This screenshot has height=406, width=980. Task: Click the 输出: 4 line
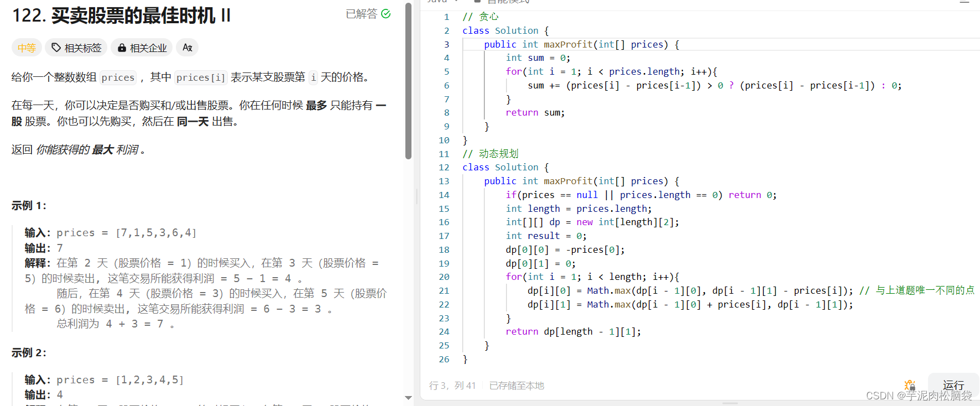pyautogui.click(x=44, y=395)
